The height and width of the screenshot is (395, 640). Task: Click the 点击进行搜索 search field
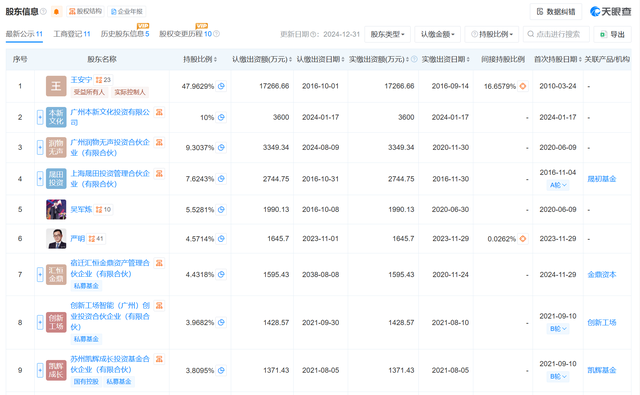556,34
